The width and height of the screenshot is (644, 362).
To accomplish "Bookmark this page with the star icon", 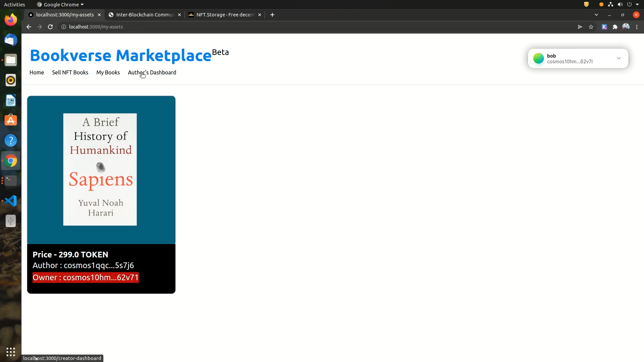I will (x=591, y=27).
